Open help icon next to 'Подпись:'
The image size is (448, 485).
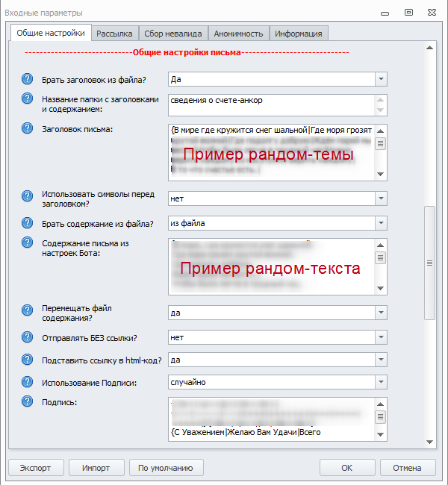click(27, 401)
